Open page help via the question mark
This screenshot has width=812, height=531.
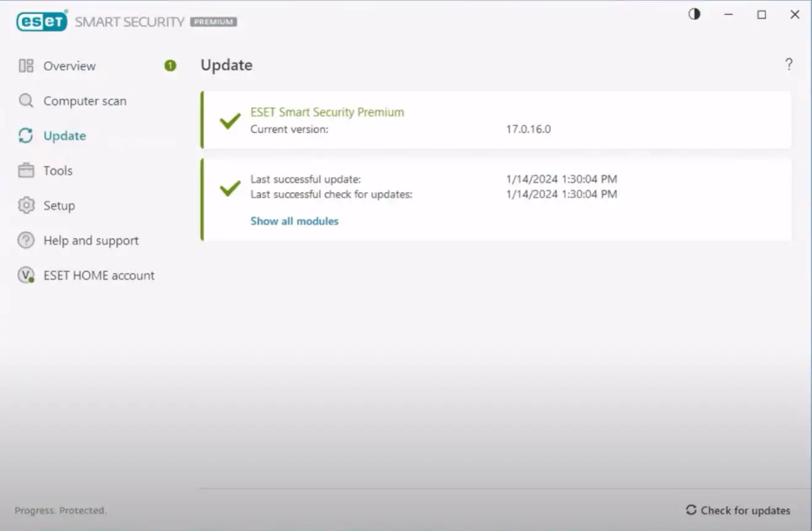(x=789, y=65)
